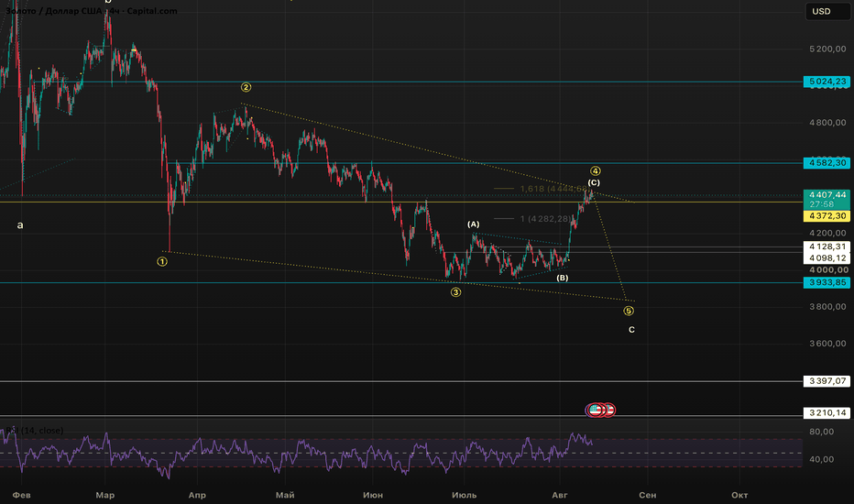Click the Мар label on the time axis
This screenshot has width=854, height=504.
point(105,495)
